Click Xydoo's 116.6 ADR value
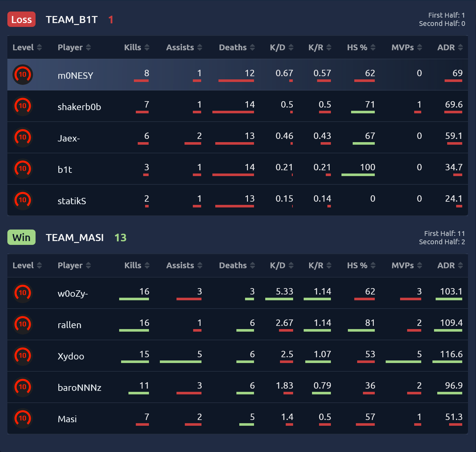The image size is (476, 452). 451,354
